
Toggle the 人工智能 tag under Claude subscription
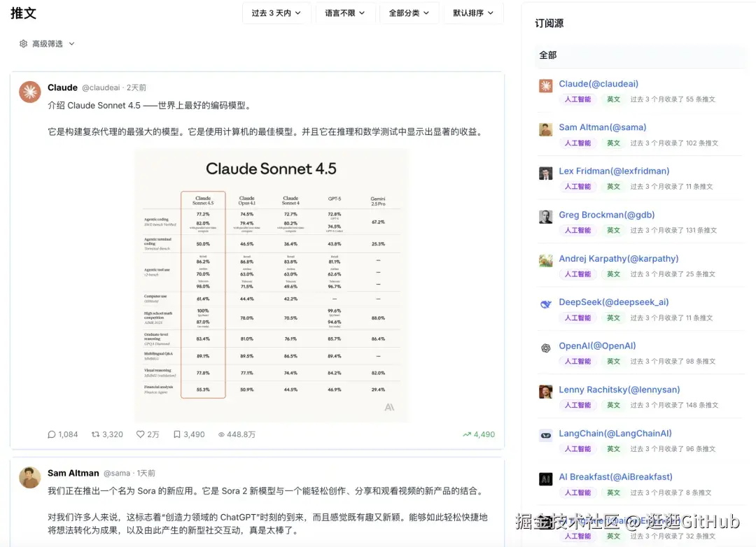coord(577,99)
